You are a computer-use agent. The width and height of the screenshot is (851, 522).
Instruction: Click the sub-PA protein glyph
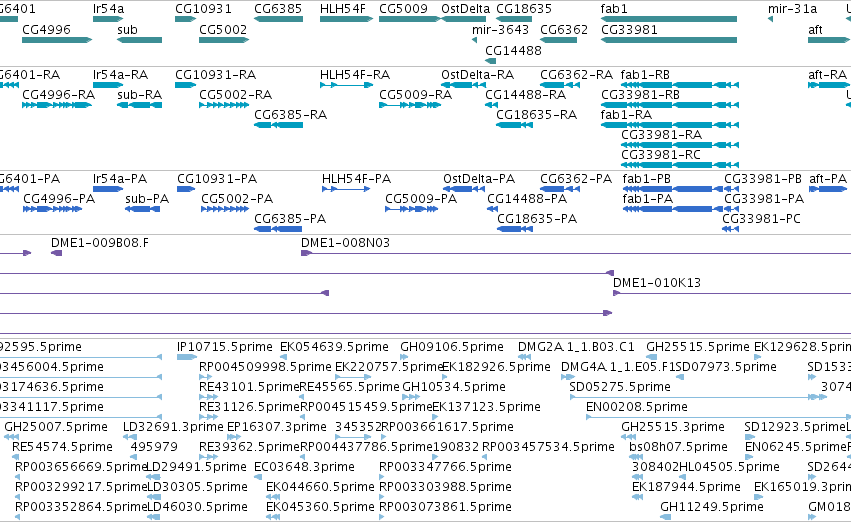[142, 209]
